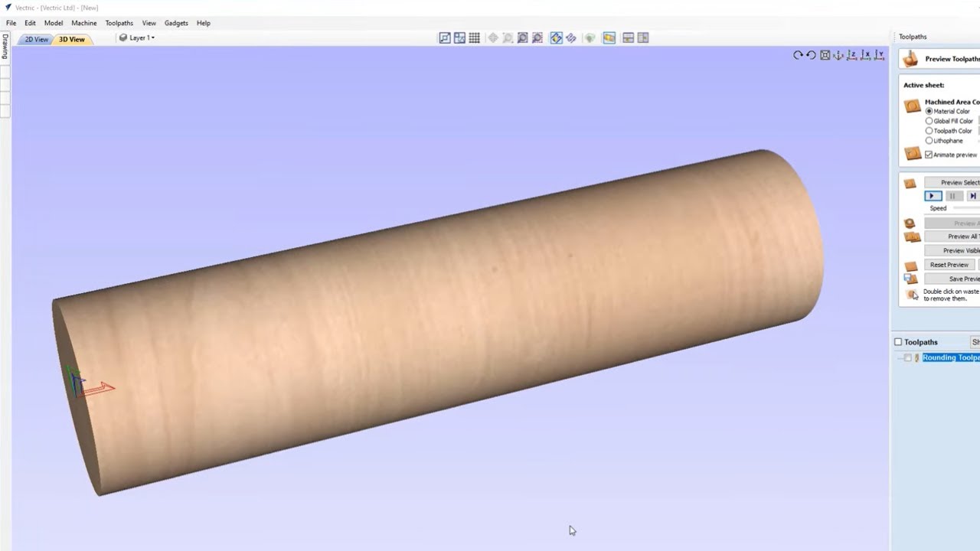This screenshot has height=551, width=980.
Task: Open the View menu
Action: pyautogui.click(x=149, y=23)
